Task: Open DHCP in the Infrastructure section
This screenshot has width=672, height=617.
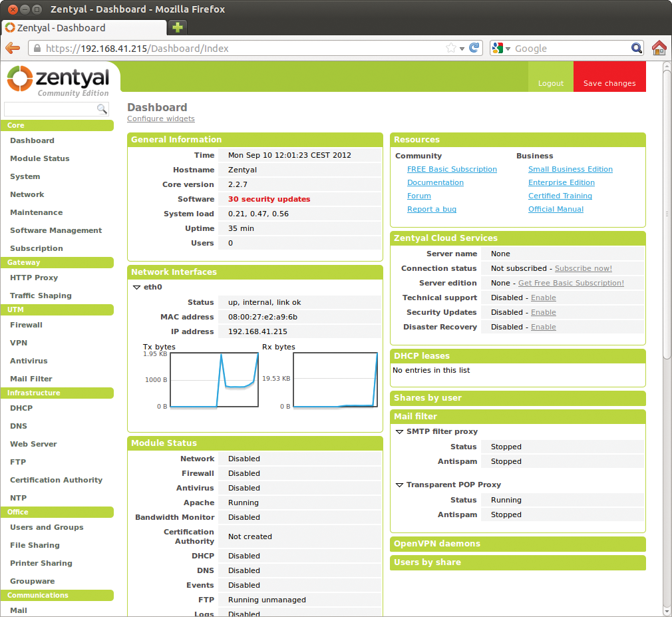Action: [x=21, y=408]
